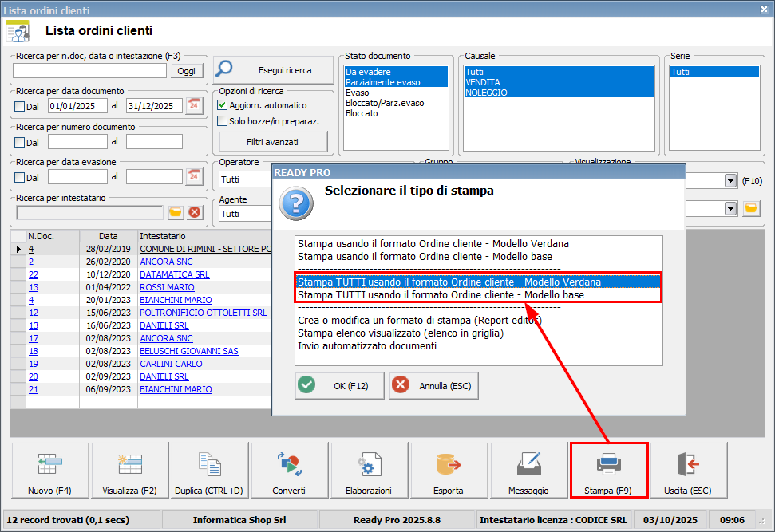Open folder to pick intestatario
This screenshot has height=532, width=775.
coord(176,212)
